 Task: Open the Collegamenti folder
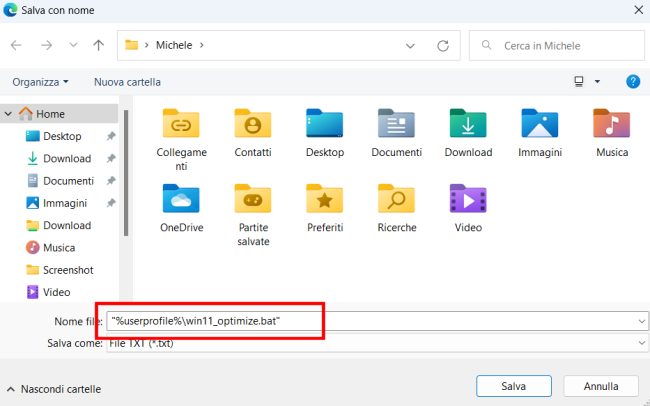pos(181,140)
